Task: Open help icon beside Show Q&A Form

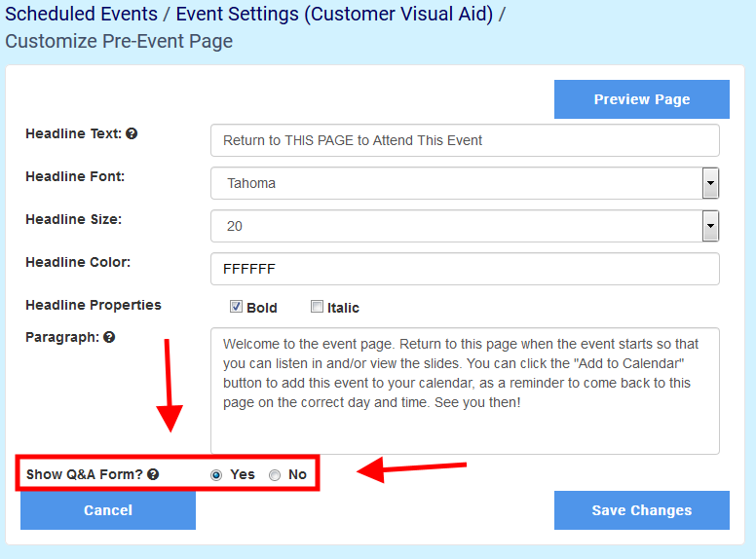Action: (153, 474)
